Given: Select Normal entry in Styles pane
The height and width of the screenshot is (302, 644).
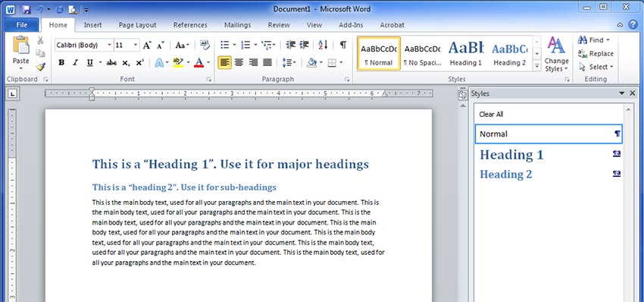Looking at the screenshot, I should [549, 134].
